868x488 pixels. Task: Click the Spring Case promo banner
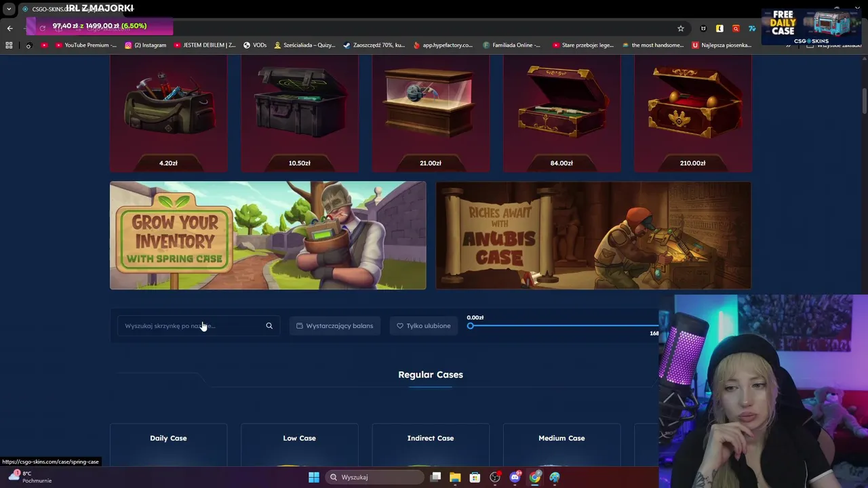click(x=268, y=235)
